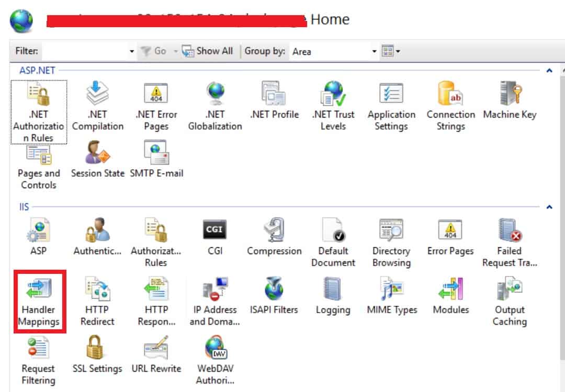The width and height of the screenshot is (565, 392).
Task: Open the SSL Settings feature
Action: tap(97, 354)
